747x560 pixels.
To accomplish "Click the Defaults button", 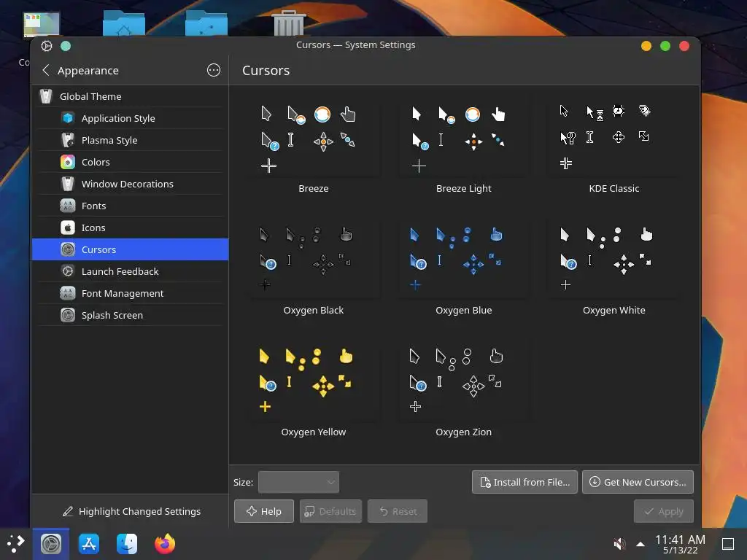I will [330, 511].
